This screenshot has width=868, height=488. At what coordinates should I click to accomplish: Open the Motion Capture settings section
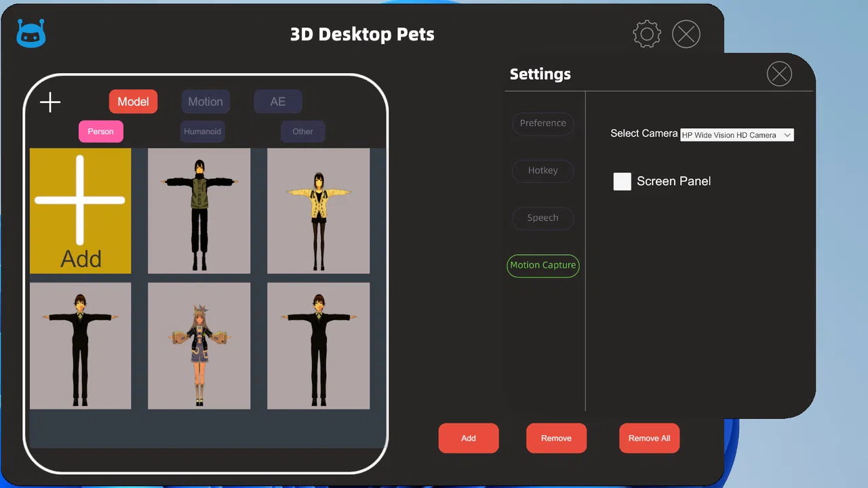[x=543, y=265]
